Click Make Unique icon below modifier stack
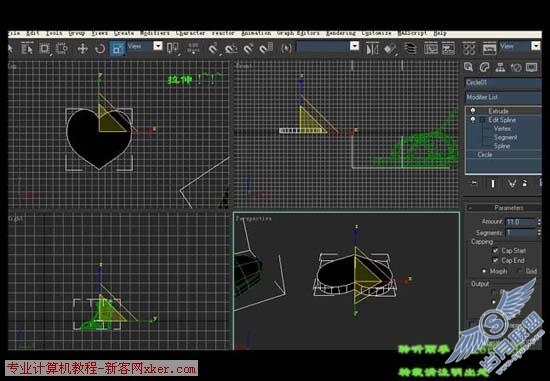The height and width of the screenshot is (381, 550). coord(511,183)
